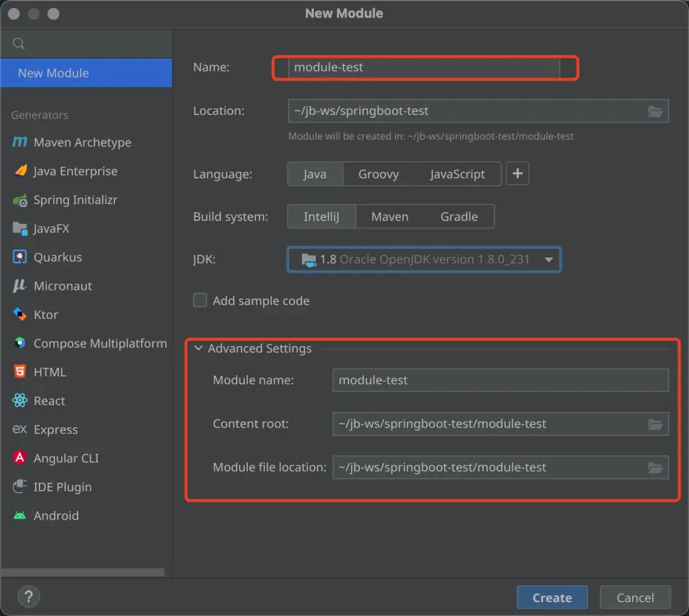
Task: Select Maven Archetype generator label
Action: coord(82,142)
